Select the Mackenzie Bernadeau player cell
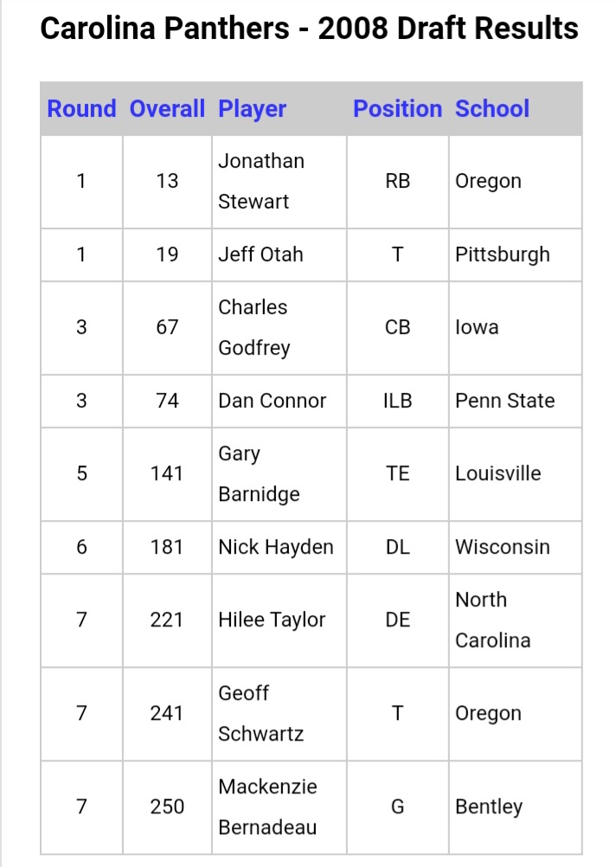 (279, 806)
